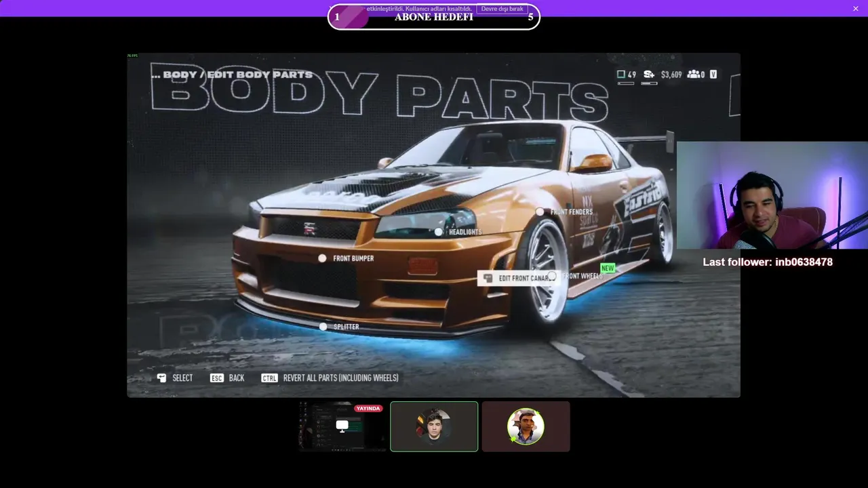Click the V key badge in HUD
The width and height of the screenshot is (868, 488).
pos(713,75)
